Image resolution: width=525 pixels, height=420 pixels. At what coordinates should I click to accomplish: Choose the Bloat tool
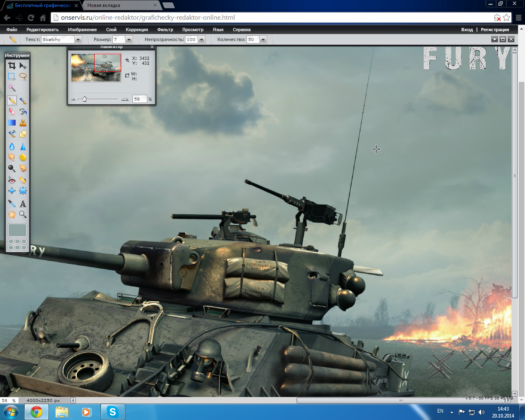12,191
